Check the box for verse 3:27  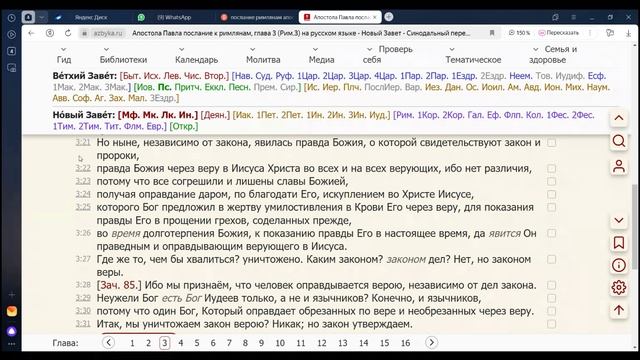[551, 259]
